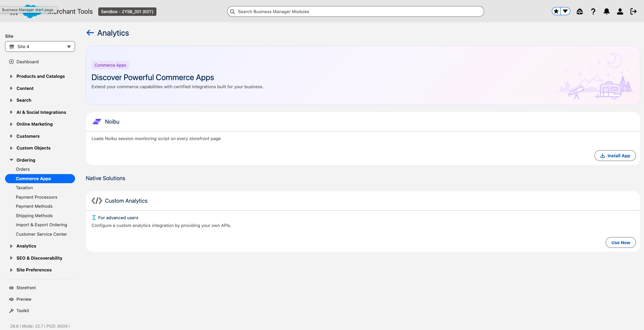Click the storefront icon in Site selector
This screenshot has width=644, height=330.
tap(12, 47)
